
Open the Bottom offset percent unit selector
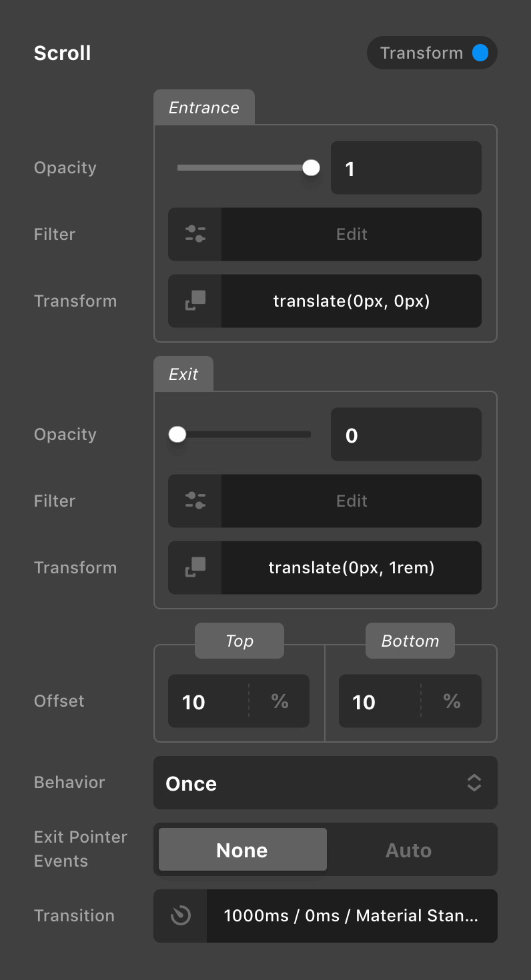tap(452, 701)
